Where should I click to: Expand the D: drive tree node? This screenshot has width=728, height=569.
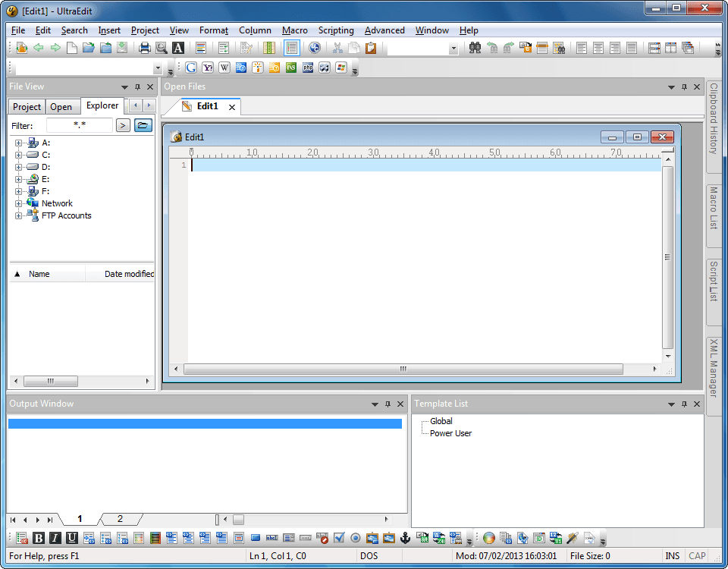pos(18,167)
